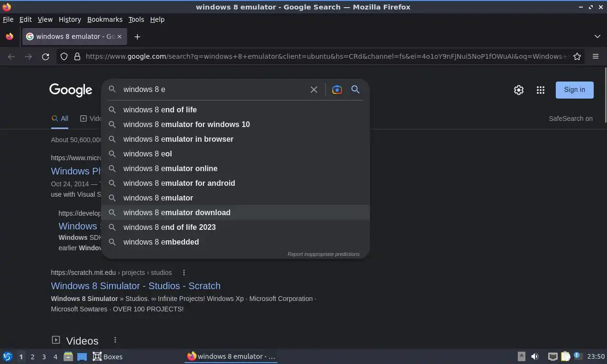The width and height of the screenshot is (607, 364).
Task: Choose suggestion emulator online
Action: pos(236,168)
